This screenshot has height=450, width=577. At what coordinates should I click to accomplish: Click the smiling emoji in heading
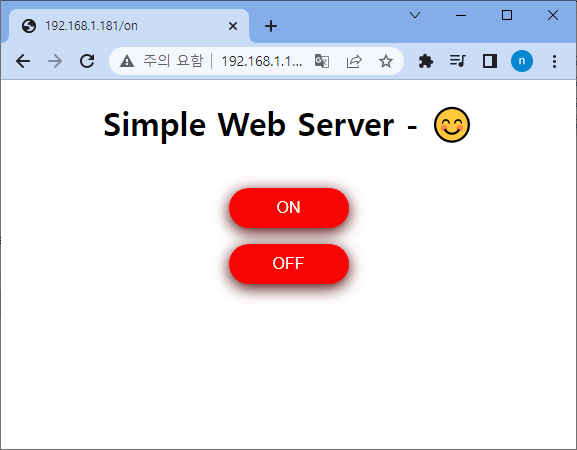tap(452, 125)
